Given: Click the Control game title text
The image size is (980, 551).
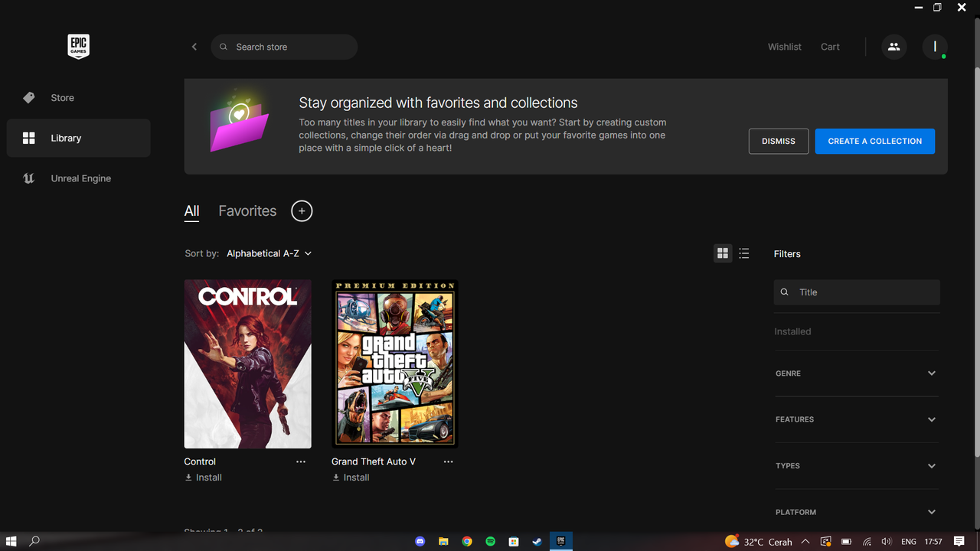Looking at the screenshot, I should [200, 461].
